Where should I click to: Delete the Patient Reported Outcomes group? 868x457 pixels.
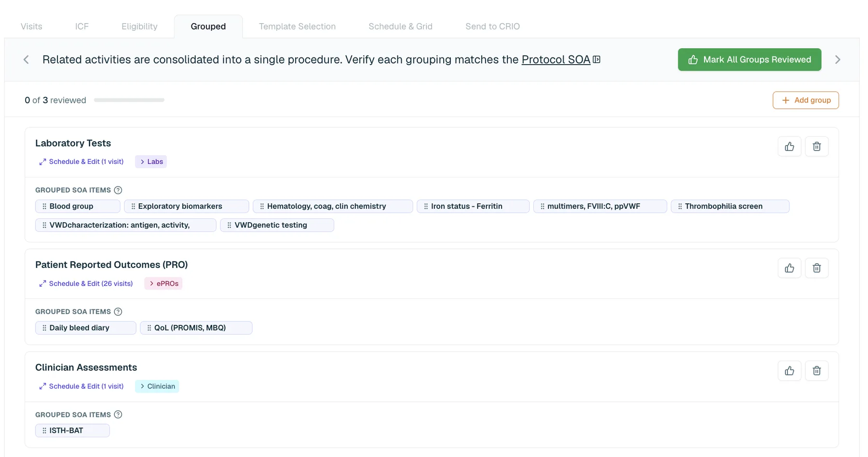[x=817, y=268]
